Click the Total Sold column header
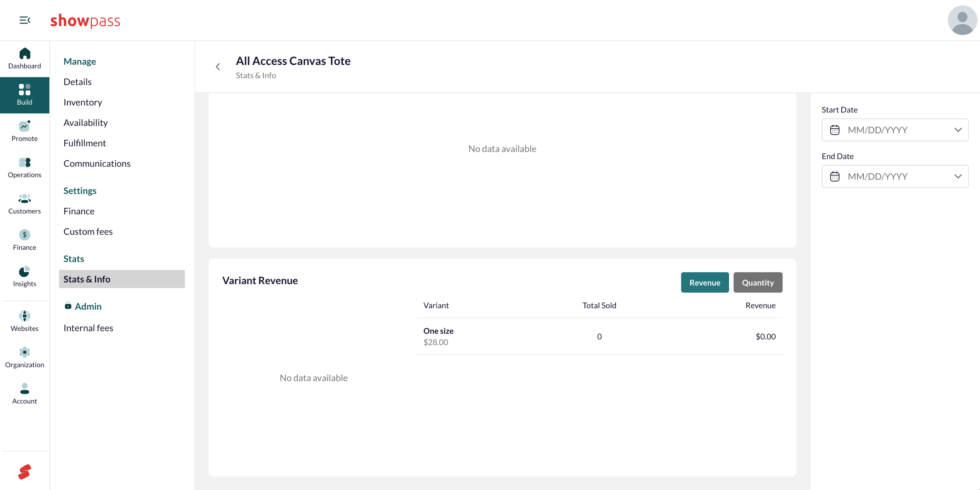Screen dimensions: 980x490 pyautogui.click(x=599, y=306)
